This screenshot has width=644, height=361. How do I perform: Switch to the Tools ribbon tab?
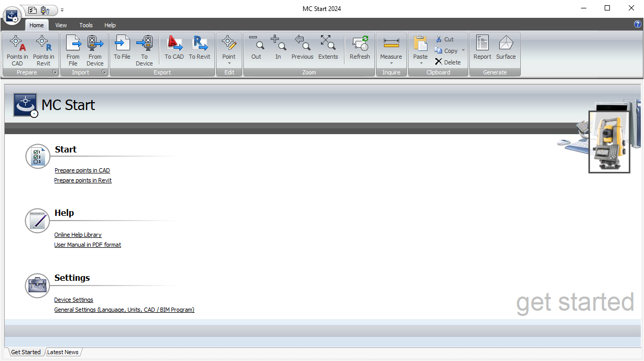point(86,25)
